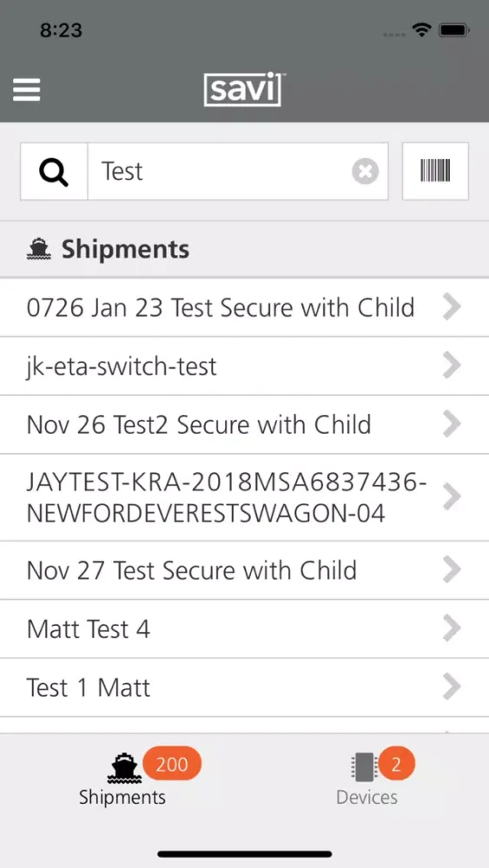This screenshot has height=868, width=489.
Task: Tap the Wi-Fi status icon
Action: tap(422, 31)
